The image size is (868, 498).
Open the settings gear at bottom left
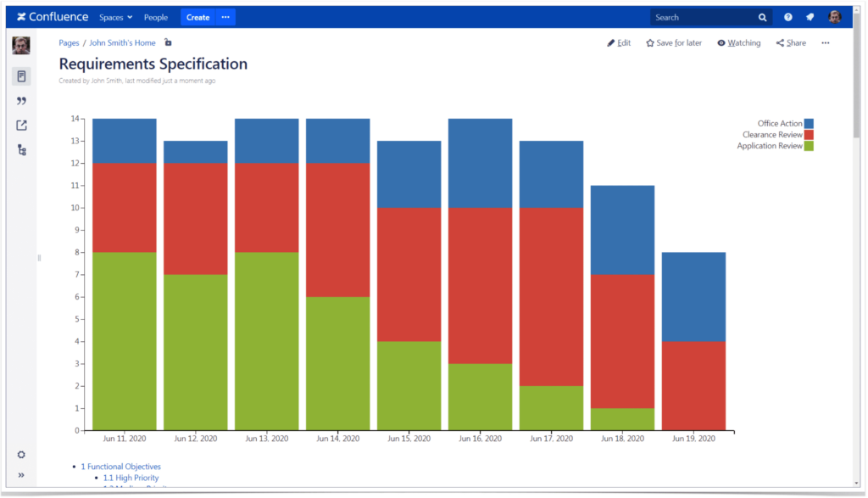pos(20,455)
